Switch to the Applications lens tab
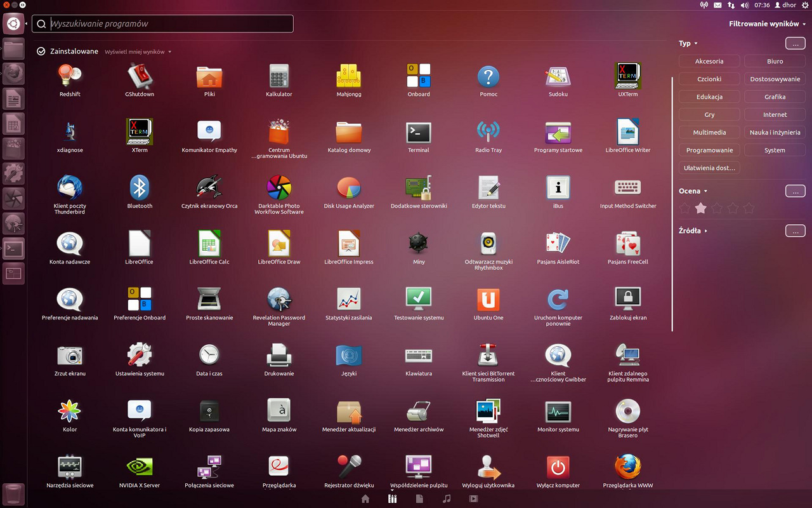Viewport: 812px width, 508px height. tap(393, 499)
